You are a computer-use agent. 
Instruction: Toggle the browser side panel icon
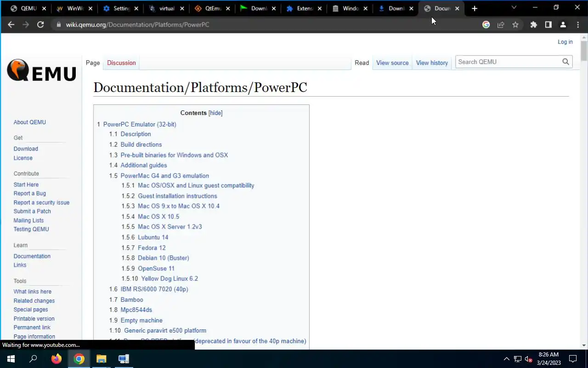[548, 25]
